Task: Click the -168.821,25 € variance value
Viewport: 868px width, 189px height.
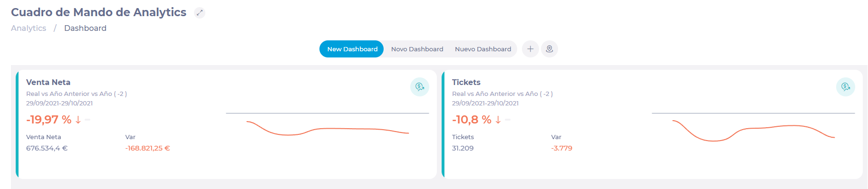Action: 148,148
